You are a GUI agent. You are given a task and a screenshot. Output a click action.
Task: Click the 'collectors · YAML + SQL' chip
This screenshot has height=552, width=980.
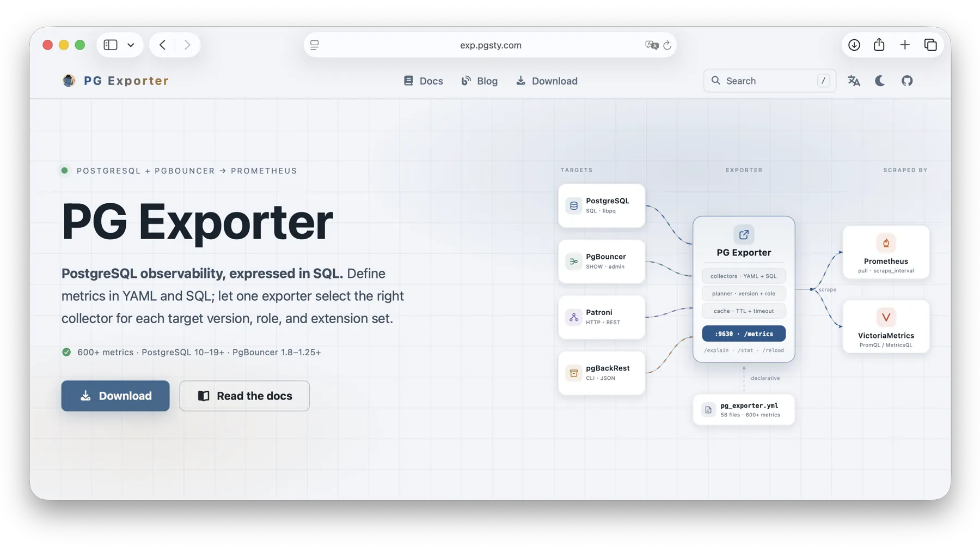(x=744, y=276)
